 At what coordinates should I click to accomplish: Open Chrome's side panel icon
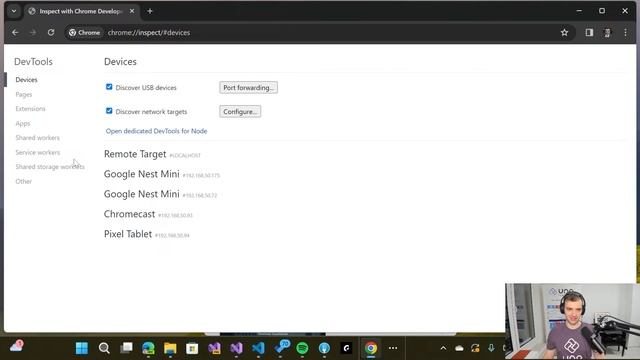pos(589,32)
